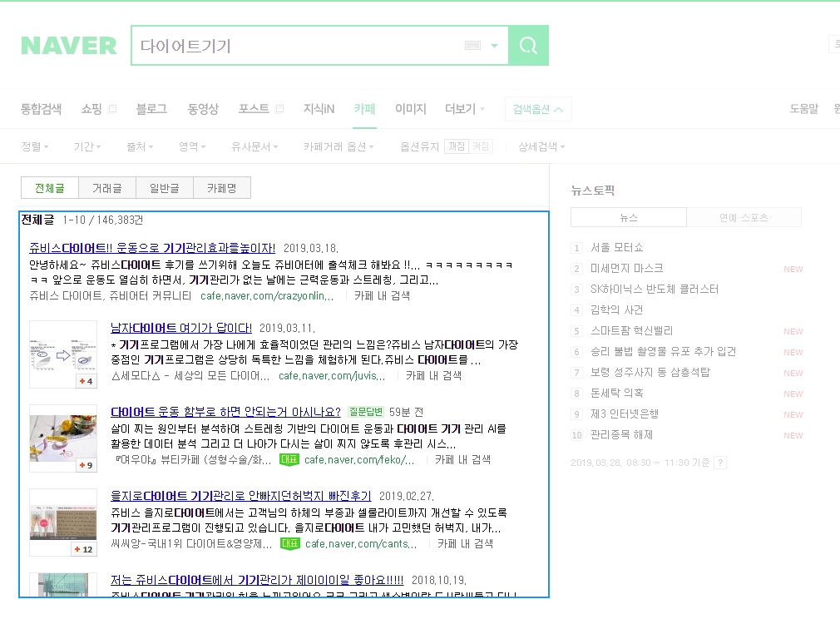The image size is (840, 629).
Task: Click the 질문답변 label badge
Action: [366, 412]
